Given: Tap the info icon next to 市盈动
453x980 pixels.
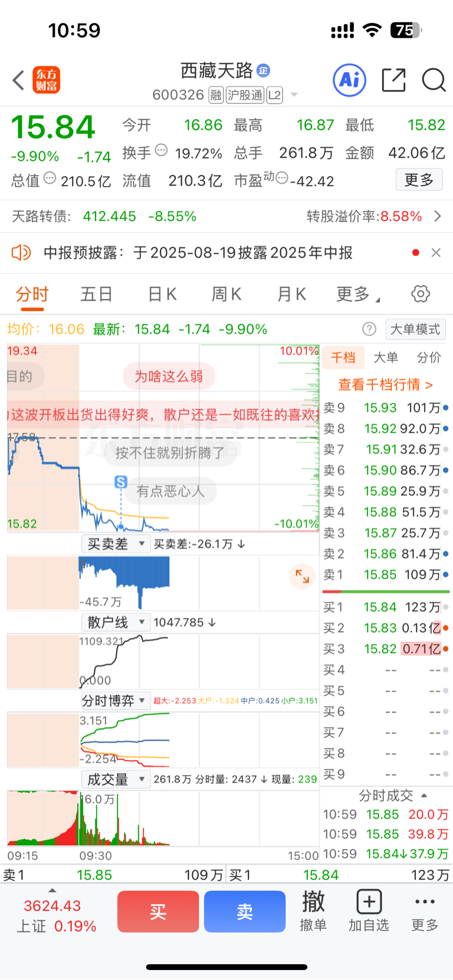Looking at the screenshot, I should (282, 177).
